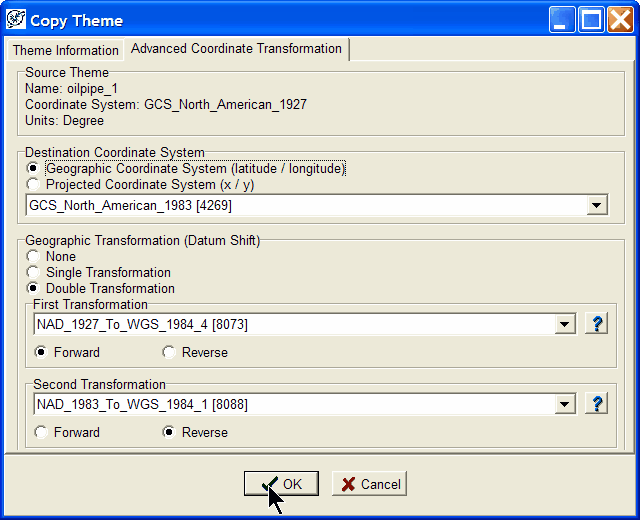The image size is (640, 520).
Task: Click the help icon beside Second Transformation
Action: pyautogui.click(x=597, y=403)
